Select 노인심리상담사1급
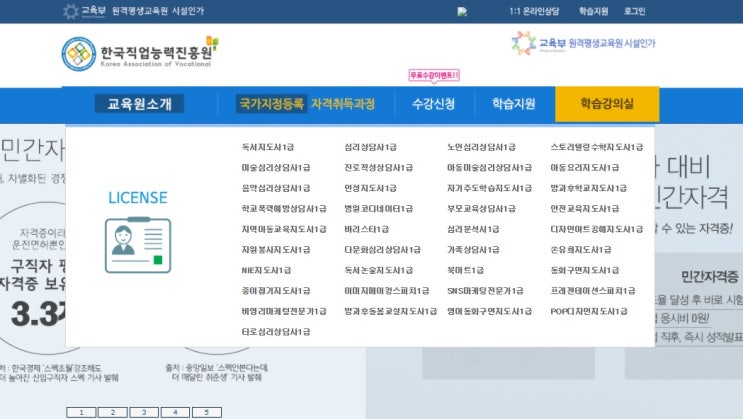This screenshot has height=419, width=743. point(481,147)
